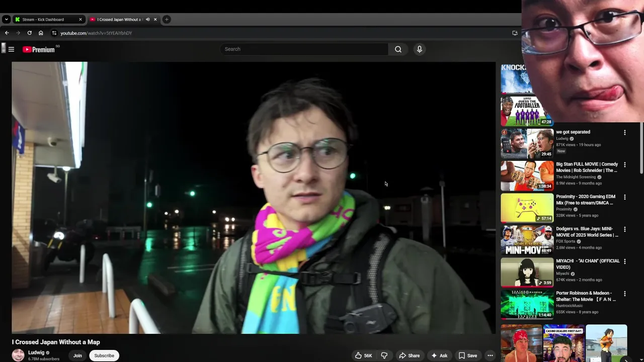Save the video to a playlist
Screen dimensions: 644x362
tap(467, 355)
